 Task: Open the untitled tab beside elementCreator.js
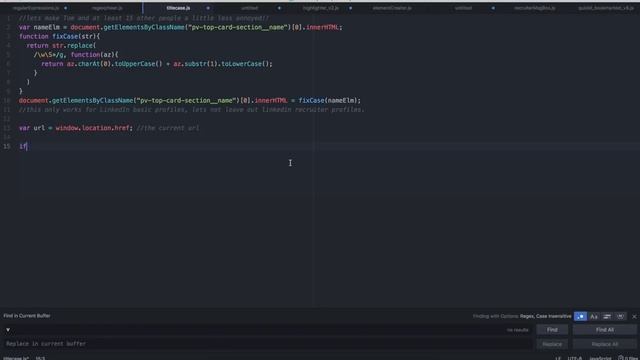463,8
